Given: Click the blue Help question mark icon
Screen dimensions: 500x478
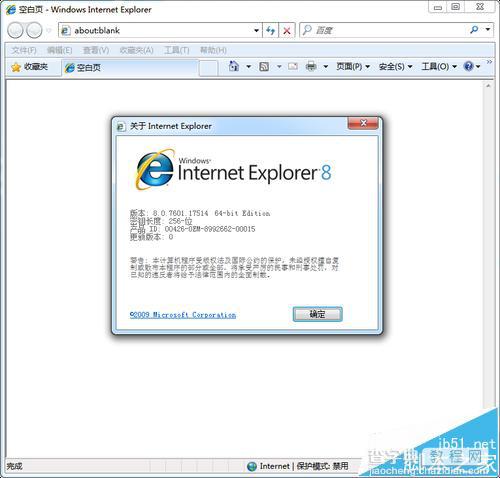Looking at the screenshot, I should [468, 66].
